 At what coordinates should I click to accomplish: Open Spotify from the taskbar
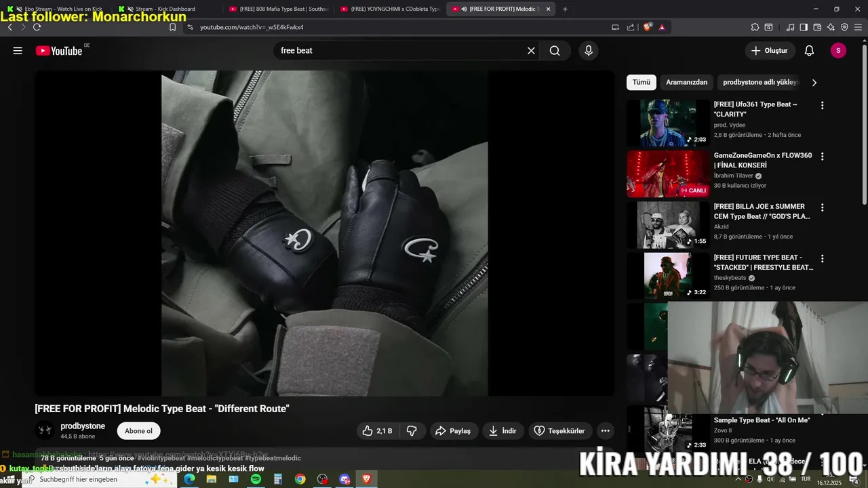pos(256,479)
